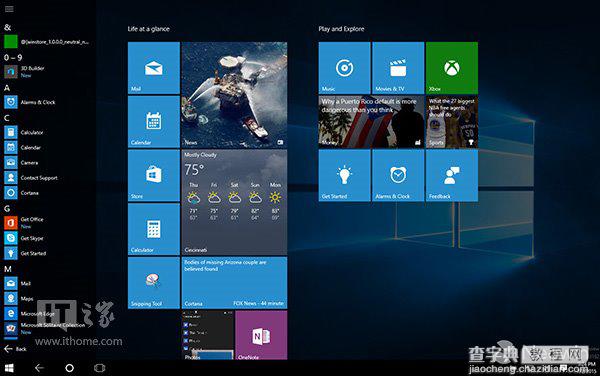Open the Alarms & Clock tile

coord(398,175)
